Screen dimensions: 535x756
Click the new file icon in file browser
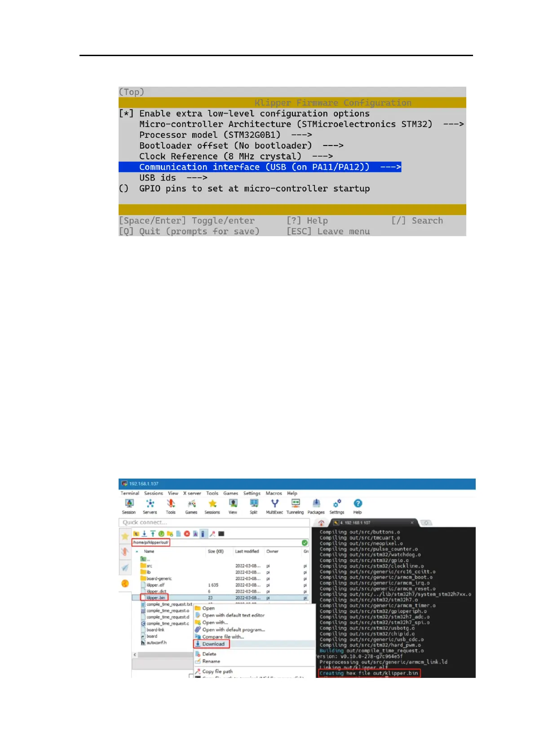[178, 534]
